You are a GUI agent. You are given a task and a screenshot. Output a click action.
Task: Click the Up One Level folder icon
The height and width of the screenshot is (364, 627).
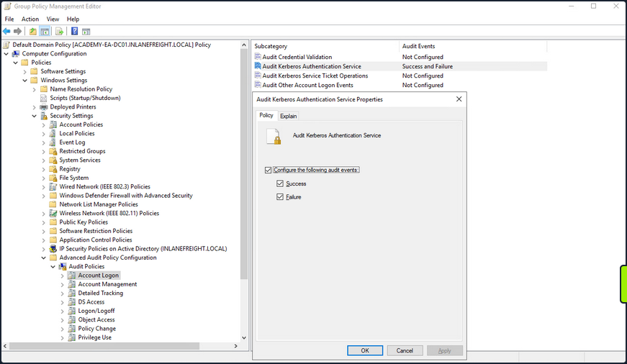(33, 32)
